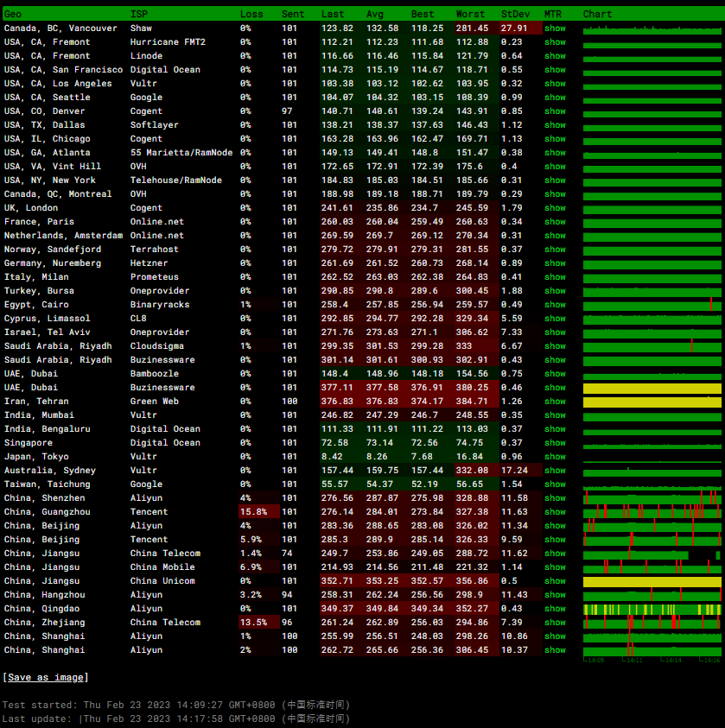
Task: Show MTR for San Francisco Digital Ocean
Action: pyautogui.click(x=555, y=70)
